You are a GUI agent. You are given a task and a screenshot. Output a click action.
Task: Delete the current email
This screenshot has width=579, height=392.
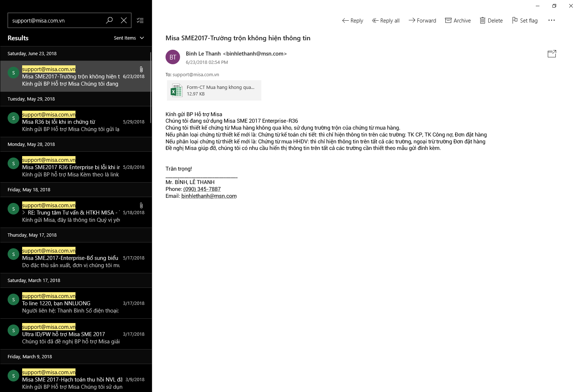pos(491,21)
